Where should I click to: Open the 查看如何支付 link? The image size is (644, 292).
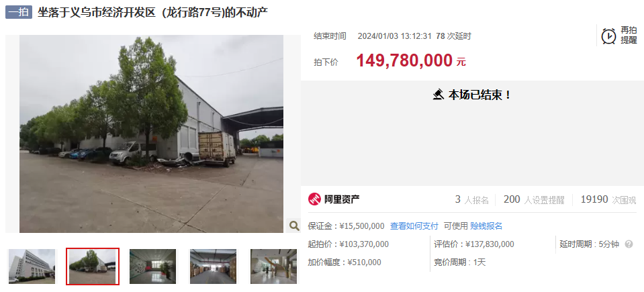point(414,226)
